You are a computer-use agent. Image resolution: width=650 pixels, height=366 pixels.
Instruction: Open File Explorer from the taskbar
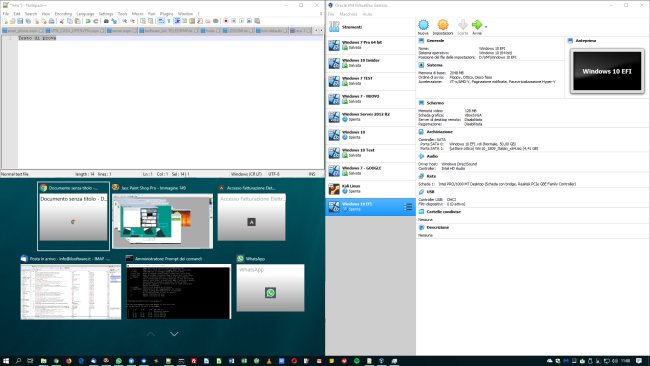(43, 361)
